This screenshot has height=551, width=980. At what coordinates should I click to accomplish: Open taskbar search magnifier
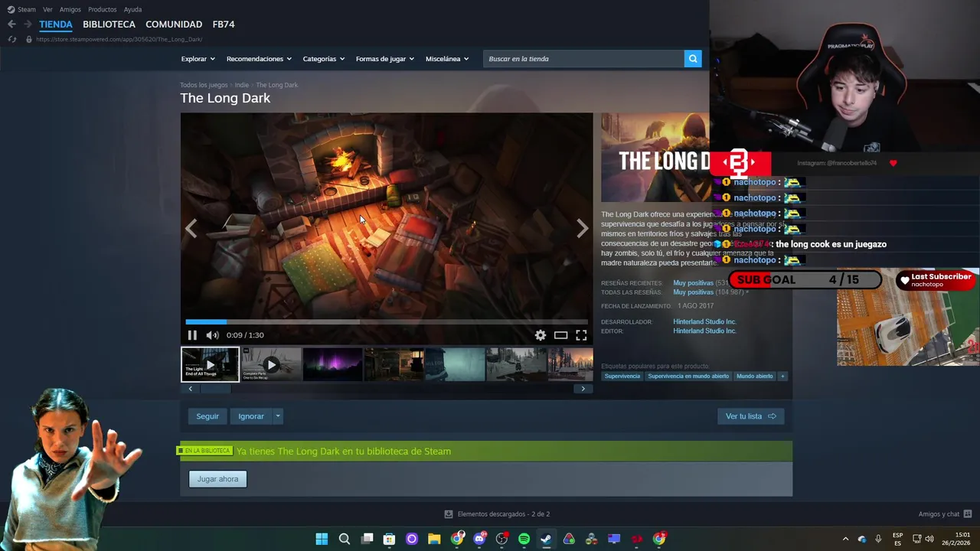[345, 539]
